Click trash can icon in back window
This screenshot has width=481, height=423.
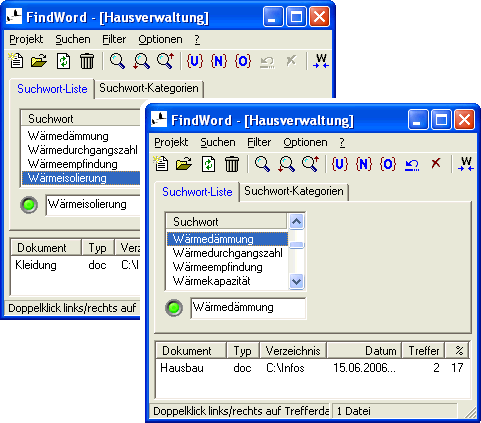87,61
